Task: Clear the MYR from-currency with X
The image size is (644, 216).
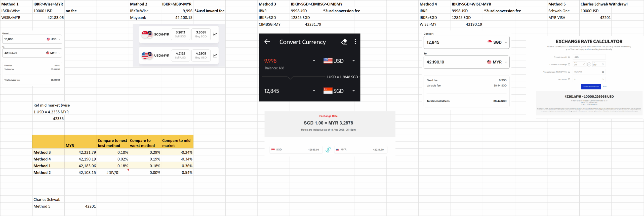Action: pos(584,65)
